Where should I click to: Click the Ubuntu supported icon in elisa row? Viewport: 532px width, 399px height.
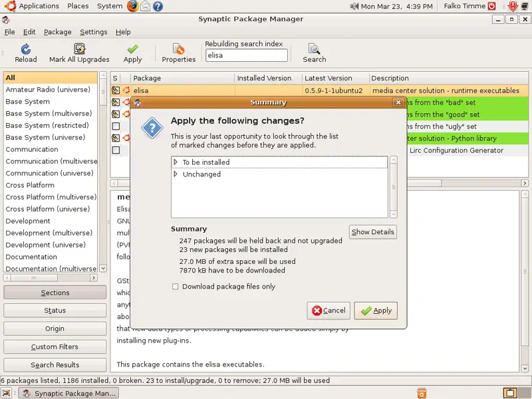point(126,90)
